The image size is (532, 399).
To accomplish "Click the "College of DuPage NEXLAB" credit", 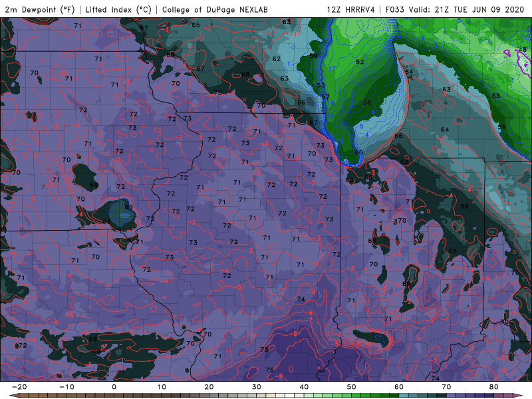I will tap(215, 9).
